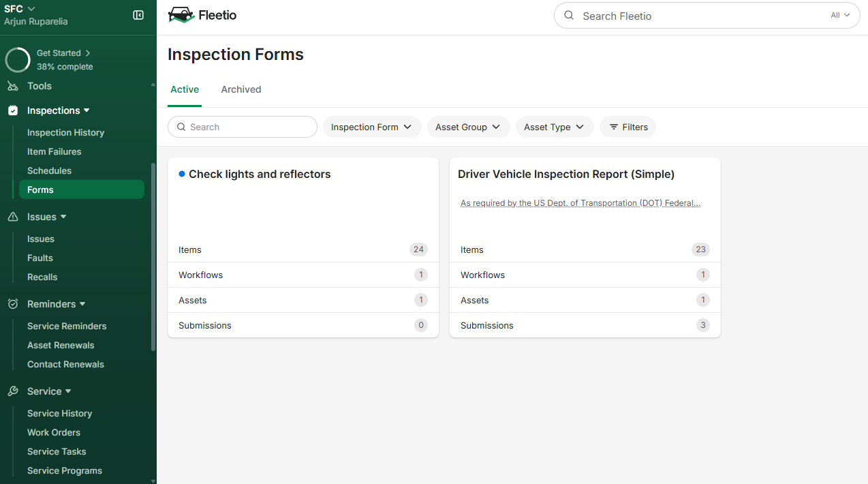The image size is (868, 484).
Task: Open the Inspection Form filter dropdown
Action: (x=371, y=127)
